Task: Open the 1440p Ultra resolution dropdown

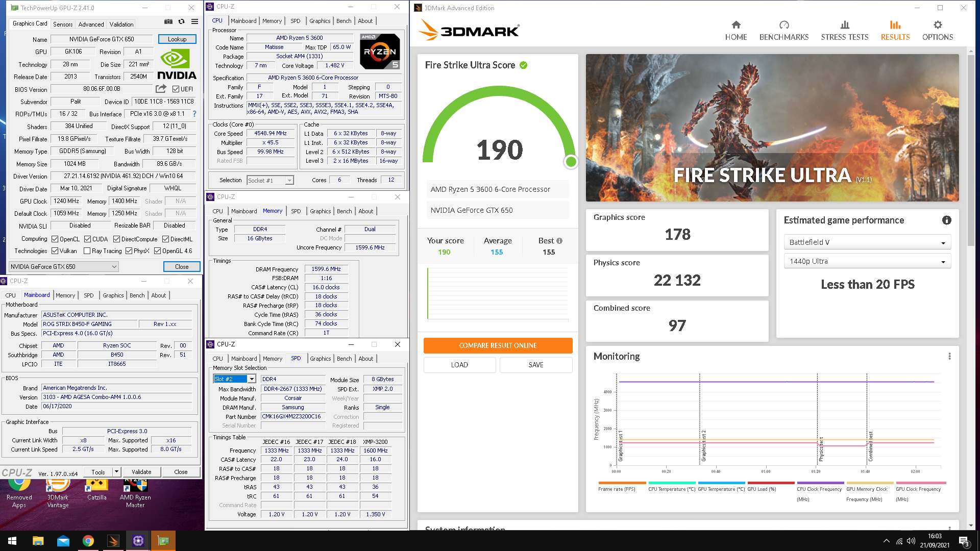Action: [867, 261]
